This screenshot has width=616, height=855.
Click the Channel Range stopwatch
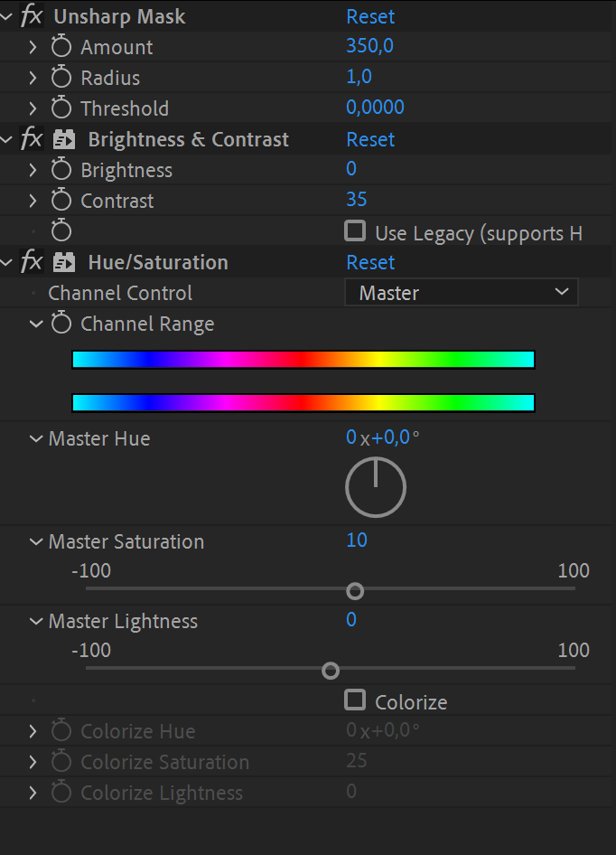tap(61, 324)
